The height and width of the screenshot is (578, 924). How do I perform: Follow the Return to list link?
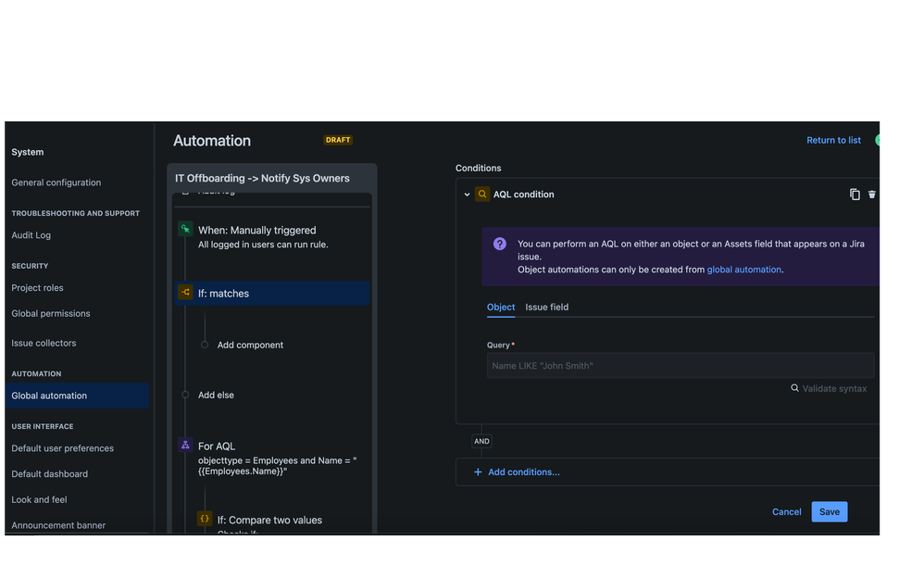pos(833,140)
